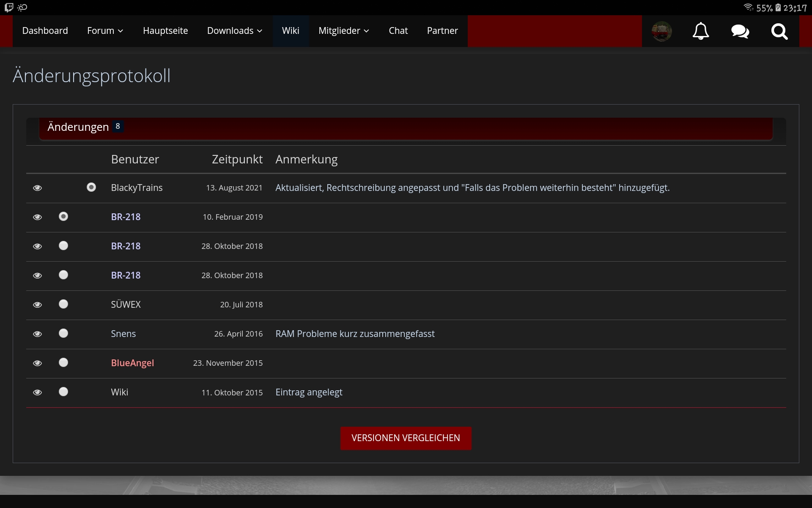Image resolution: width=812 pixels, height=508 pixels.
Task: Select the BlackyTrains version radio button
Action: pyautogui.click(x=91, y=187)
